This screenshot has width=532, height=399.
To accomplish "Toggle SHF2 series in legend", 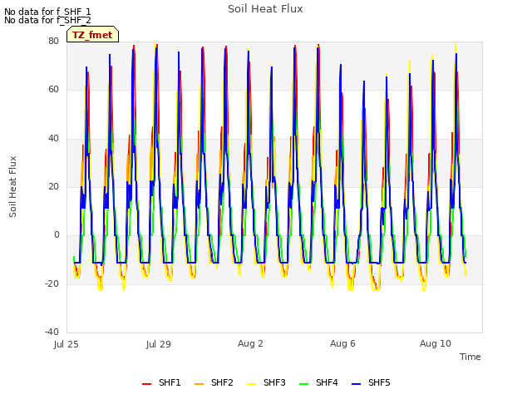I will tap(214, 382).
